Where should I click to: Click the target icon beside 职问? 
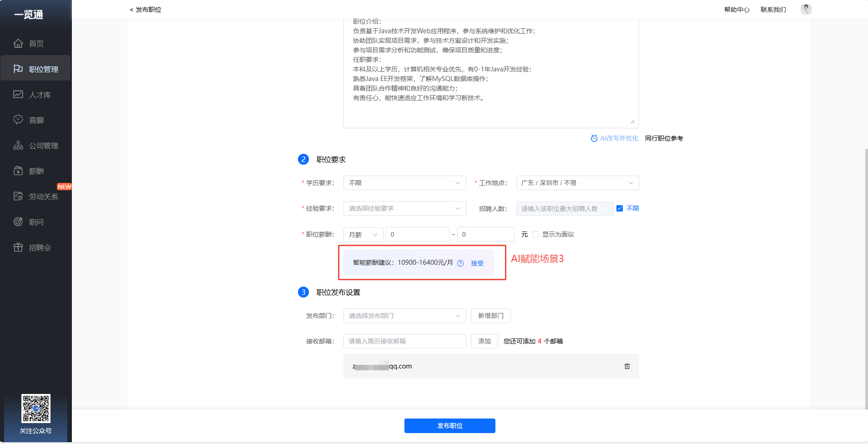pyautogui.click(x=18, y=222)
